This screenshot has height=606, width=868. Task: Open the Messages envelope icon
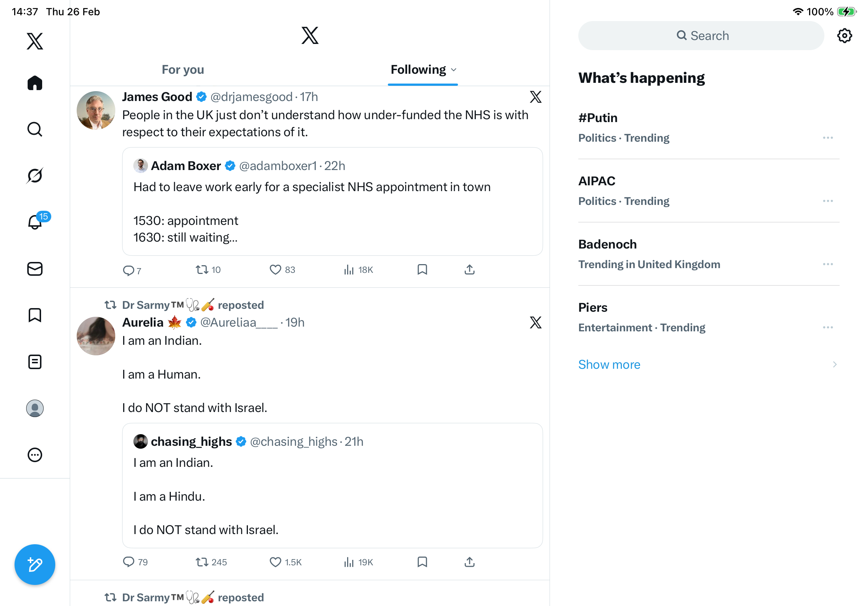click(35, 269)
